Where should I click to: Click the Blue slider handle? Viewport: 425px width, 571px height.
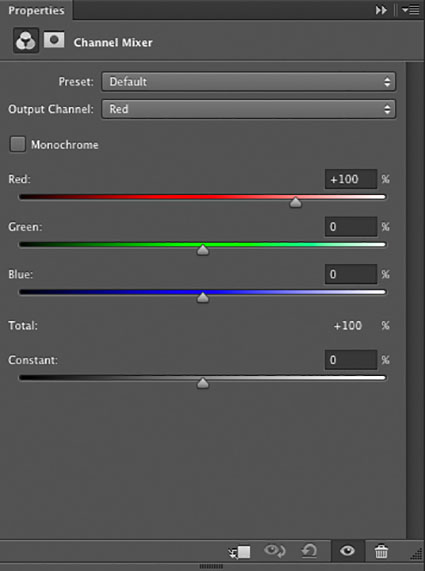click(x=203, y=298)
